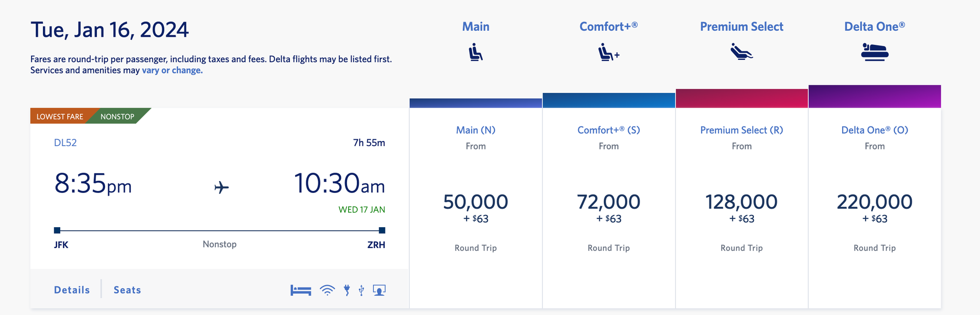Click the Wi-Fi amenity icon
The height and width of the screenshot is (315, 980).
click(x=327, y=289)
